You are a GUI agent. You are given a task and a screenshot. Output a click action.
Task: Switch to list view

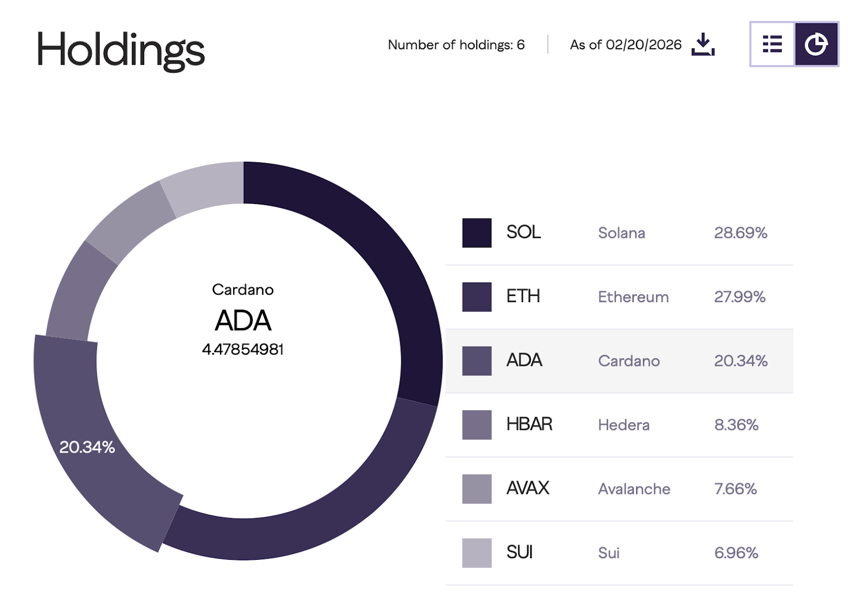pos(772,44)
